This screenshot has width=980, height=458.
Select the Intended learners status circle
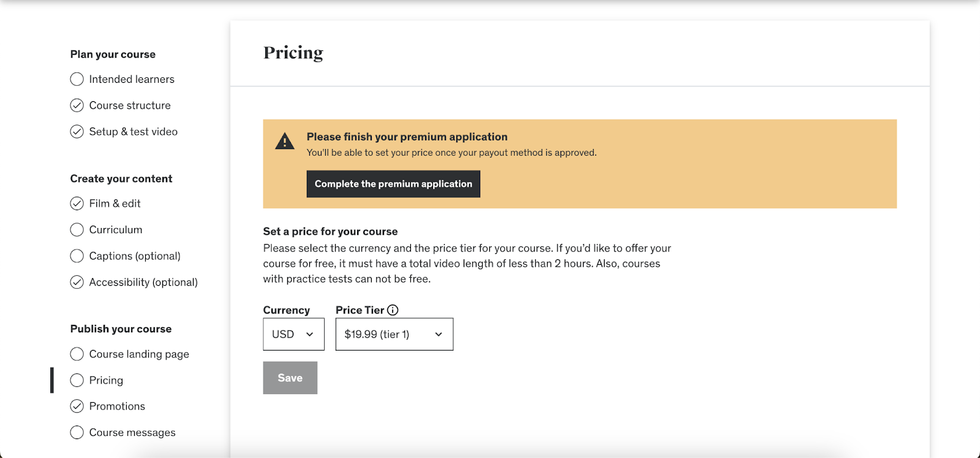pos(77,78)
